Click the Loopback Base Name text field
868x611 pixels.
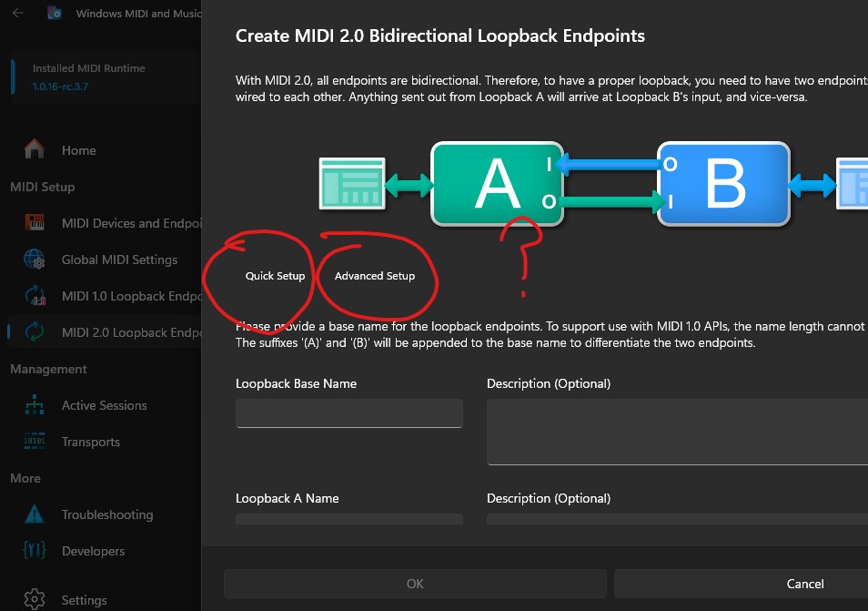[348, 413]
